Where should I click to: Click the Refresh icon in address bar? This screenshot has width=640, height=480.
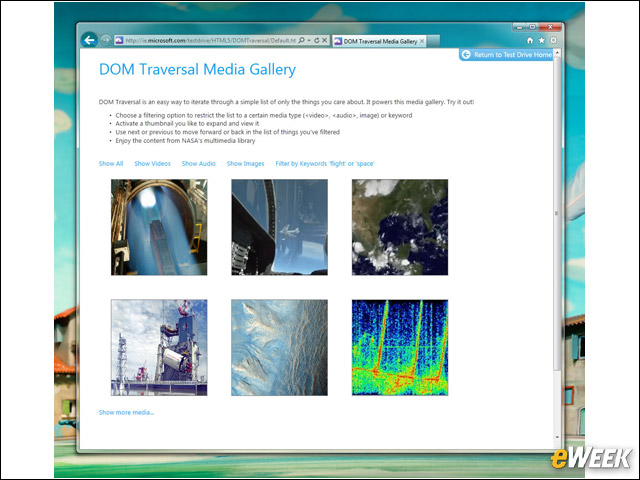[x=316, y=40]
